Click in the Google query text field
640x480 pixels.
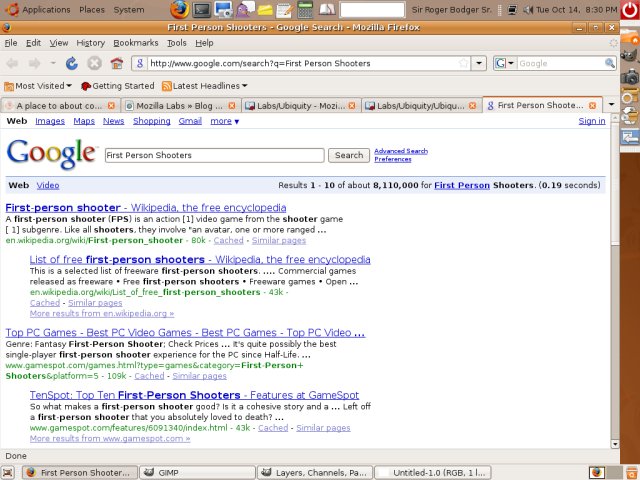215,156
